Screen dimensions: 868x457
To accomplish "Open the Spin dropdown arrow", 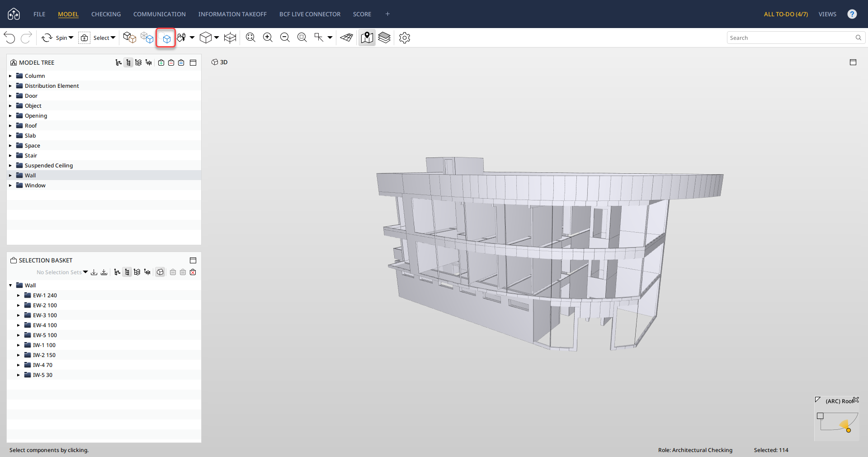I will (x=71, y=38).
